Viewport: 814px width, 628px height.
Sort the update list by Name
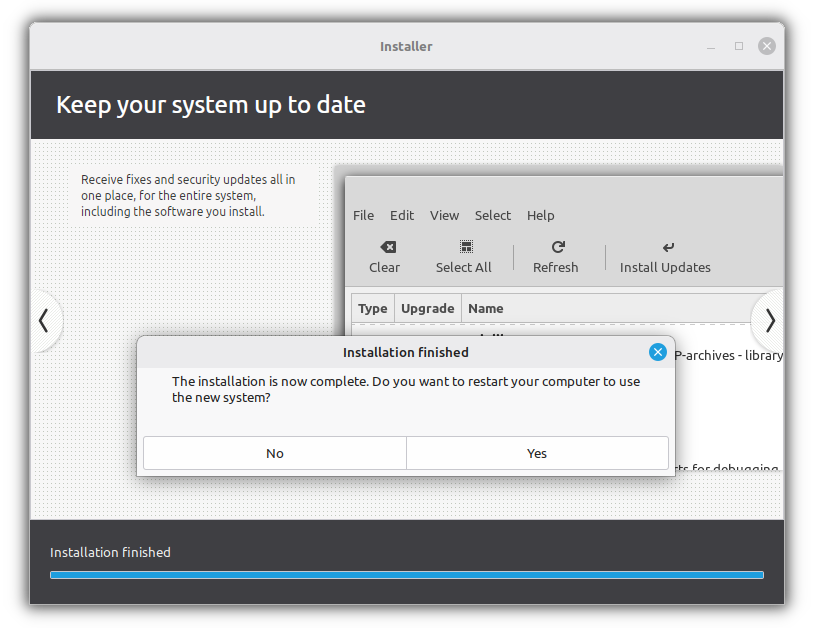(485, 308)
